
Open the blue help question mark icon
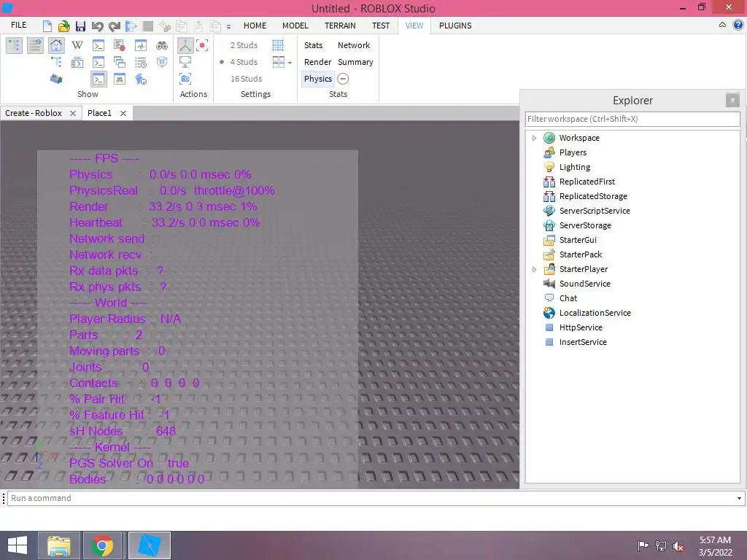click(x=738, y=26)
